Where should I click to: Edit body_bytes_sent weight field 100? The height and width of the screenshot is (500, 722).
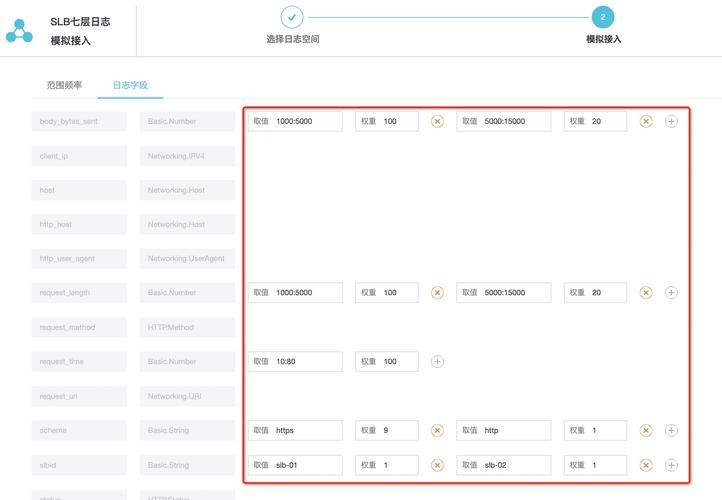(x=387, y=121)
